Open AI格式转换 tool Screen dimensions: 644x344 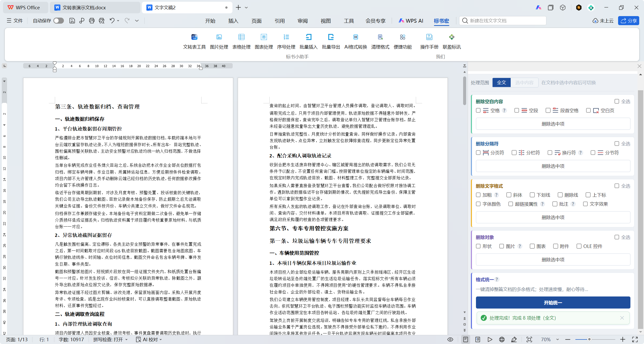355,41
